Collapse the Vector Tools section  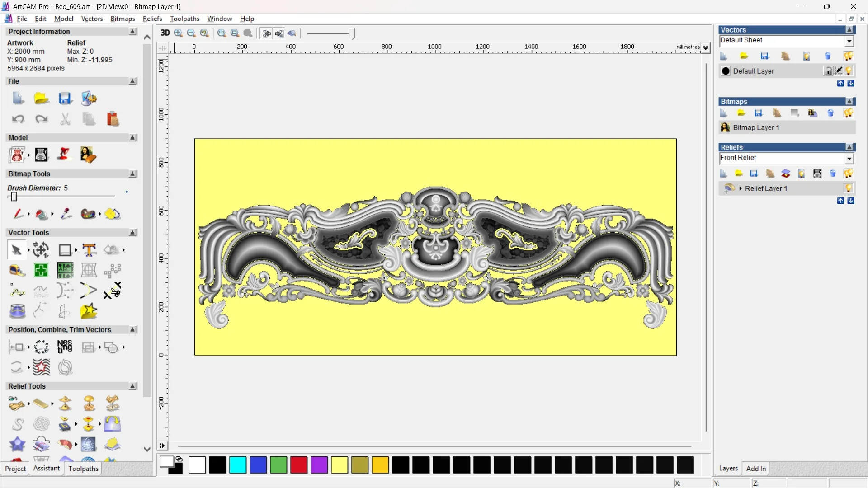coord(132,232)
